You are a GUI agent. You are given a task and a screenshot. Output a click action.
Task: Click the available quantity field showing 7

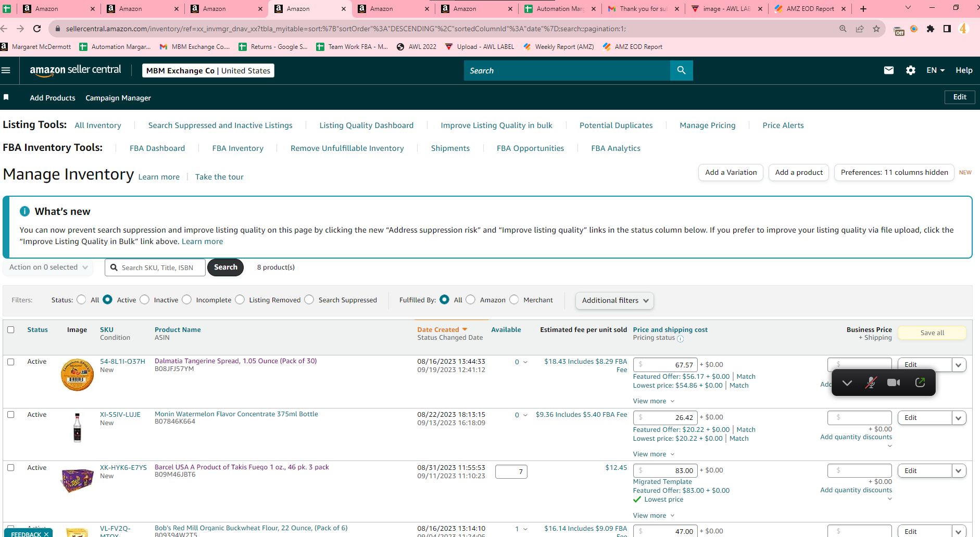511,472
